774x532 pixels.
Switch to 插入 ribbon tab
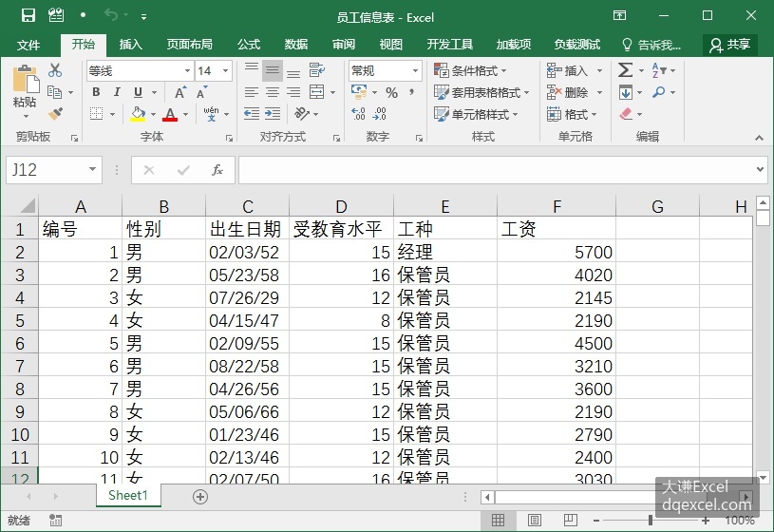(x=131, y=45)
